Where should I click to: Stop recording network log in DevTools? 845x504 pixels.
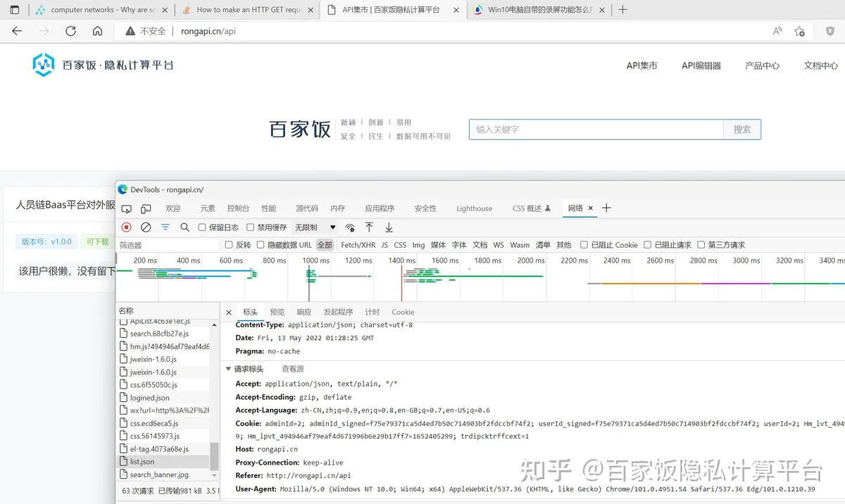[x=127, y=227]
